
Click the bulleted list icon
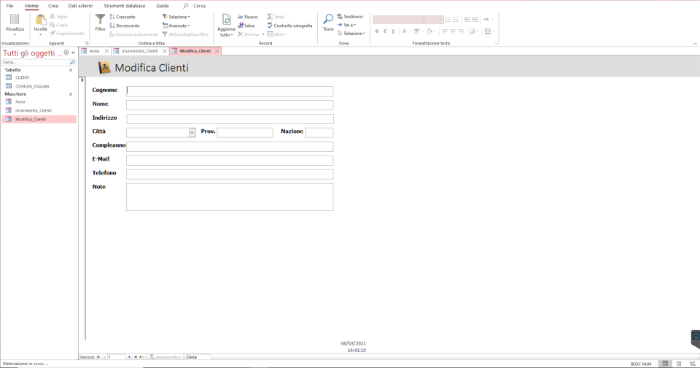point(447,20)
